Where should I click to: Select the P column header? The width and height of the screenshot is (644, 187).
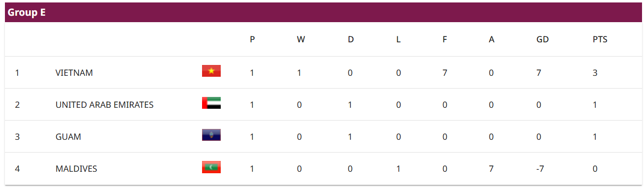click(252, 40)
